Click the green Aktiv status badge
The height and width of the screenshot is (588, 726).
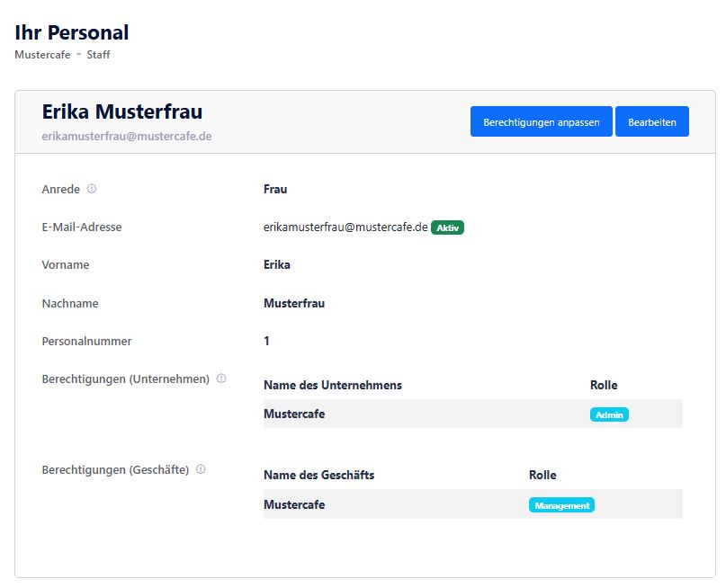(x=447, y=228)
